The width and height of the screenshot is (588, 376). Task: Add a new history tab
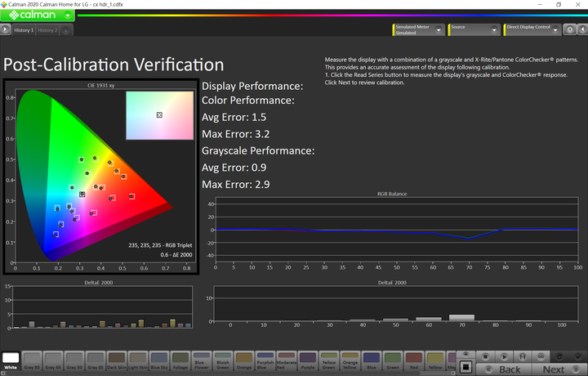point(65,30)
